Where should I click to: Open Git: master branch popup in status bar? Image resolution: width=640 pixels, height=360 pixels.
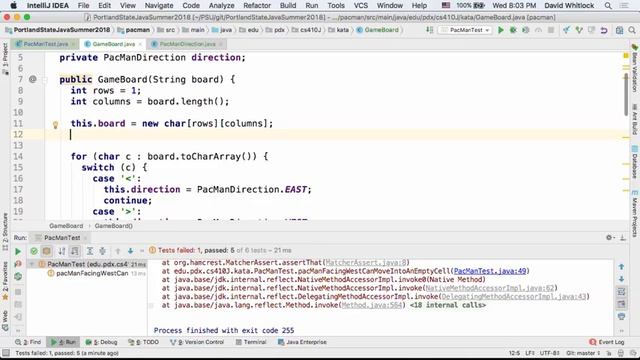tap(582, 353)
